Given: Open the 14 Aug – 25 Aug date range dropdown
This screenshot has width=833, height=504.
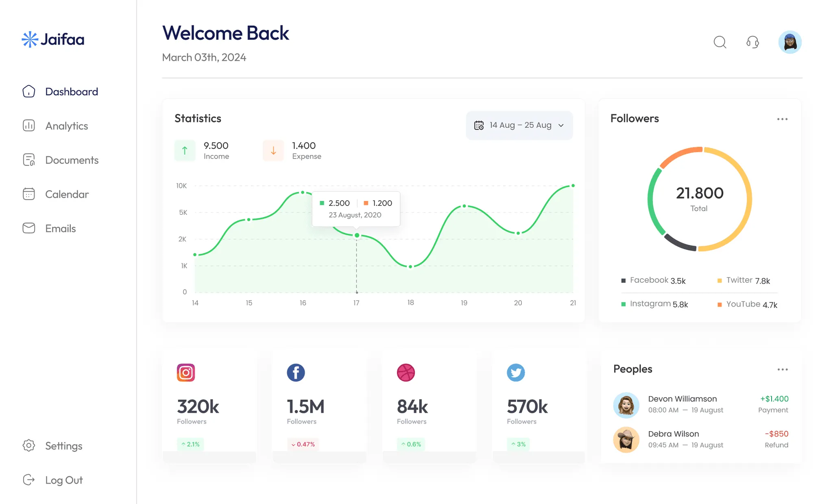Looking at the screenshot, I should tap(519, 125).
